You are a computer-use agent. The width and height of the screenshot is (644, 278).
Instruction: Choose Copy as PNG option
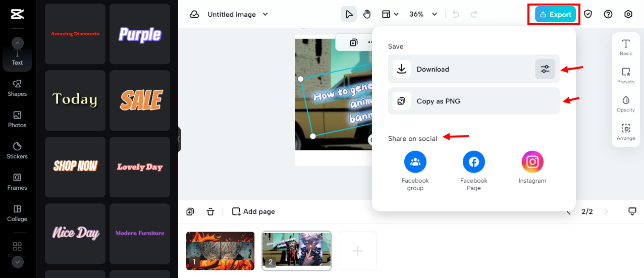pyautogui.click(x=474, y=101)
